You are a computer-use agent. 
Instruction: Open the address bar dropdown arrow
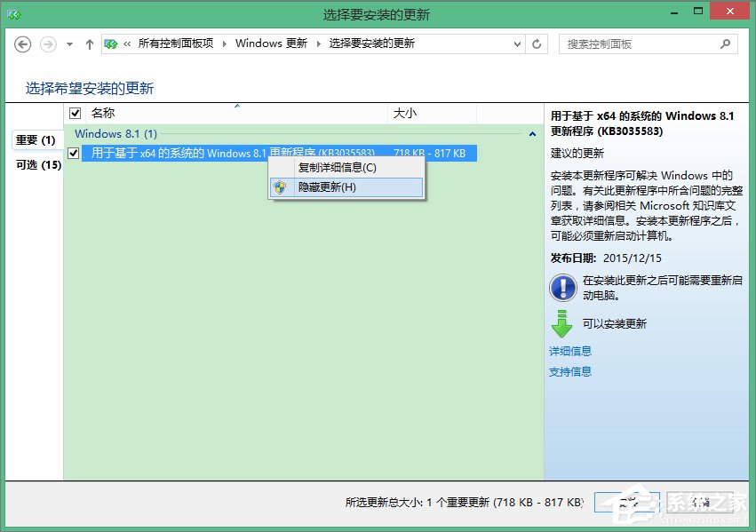click(x=518, y=44)
